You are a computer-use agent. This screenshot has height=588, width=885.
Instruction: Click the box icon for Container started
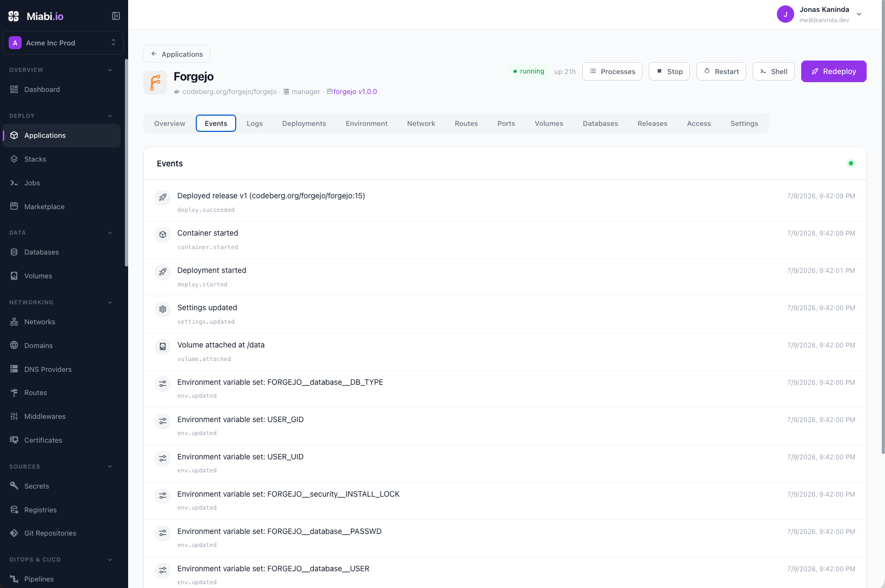point(163,235)
